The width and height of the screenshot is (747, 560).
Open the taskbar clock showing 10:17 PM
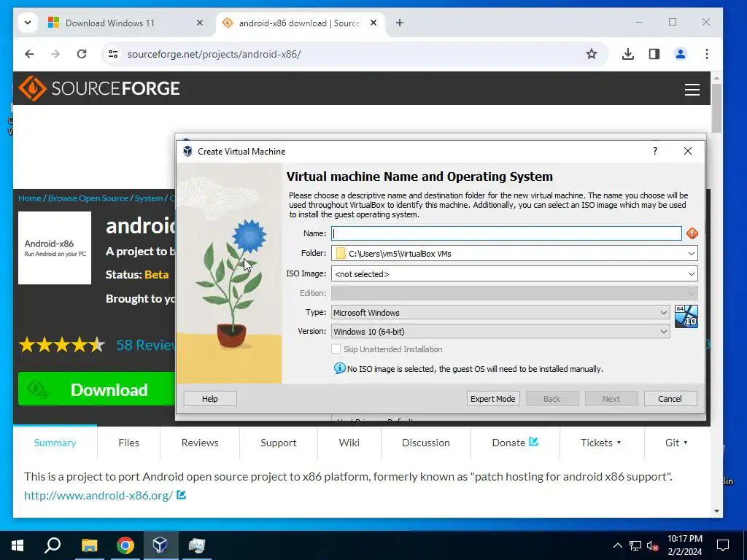[684, 545]
